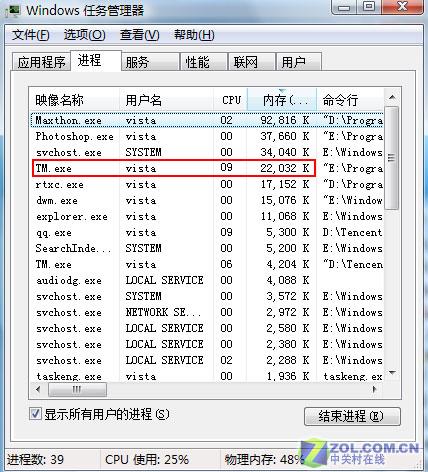Image resolution: width=428 pixels, height=472 pixels.
Task: Select the qq.exe process
Action: pyautogui.click(x=207, y=232)
